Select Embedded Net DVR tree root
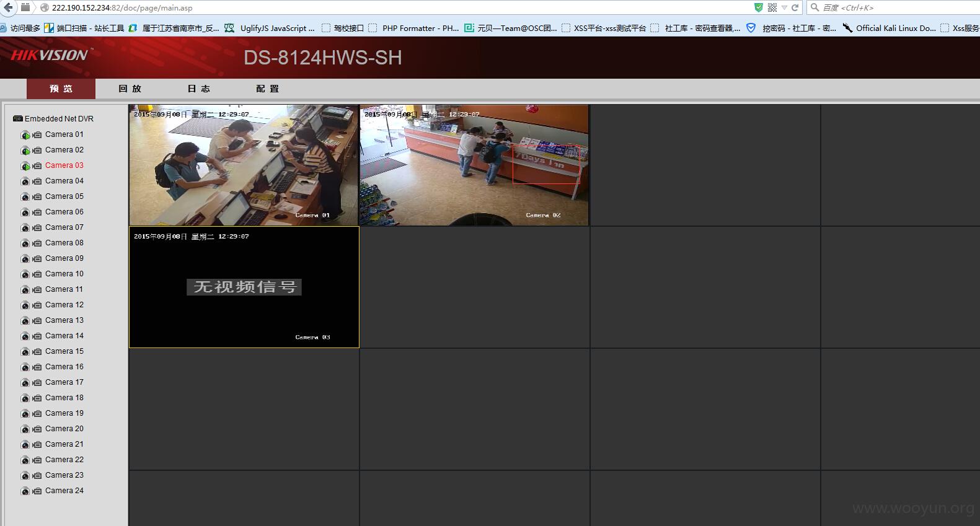The height and width of the screenshot is (526, 980). point(59,118)
